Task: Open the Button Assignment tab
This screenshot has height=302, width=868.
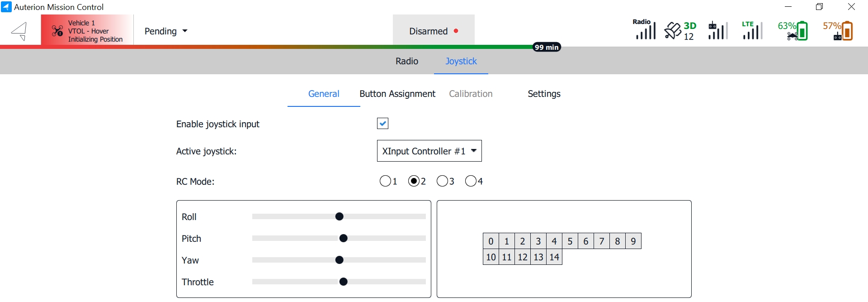Action: pyautogui.click(x=397, y=94)
